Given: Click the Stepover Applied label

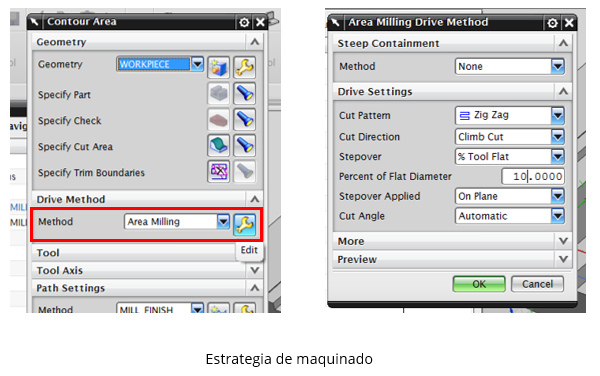Looking at the screenshot, I should pos(380,196).
